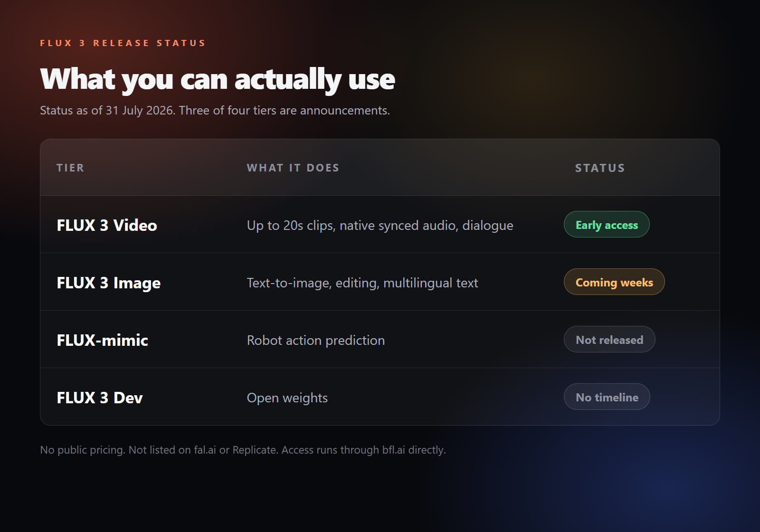The image size is (760, 532).
Task: Select the FLUX 3 Dev tier name
Action: click(x=100, y=398)
